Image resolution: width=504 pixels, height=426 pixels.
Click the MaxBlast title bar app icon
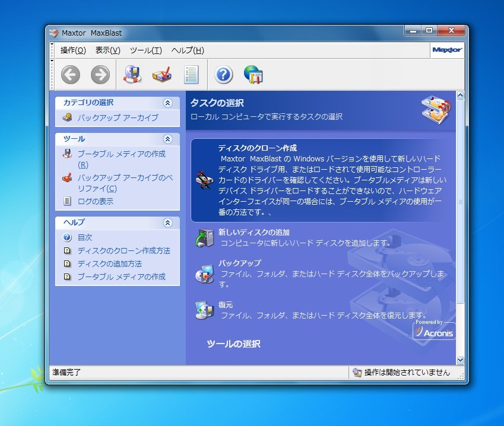point(53,33)
